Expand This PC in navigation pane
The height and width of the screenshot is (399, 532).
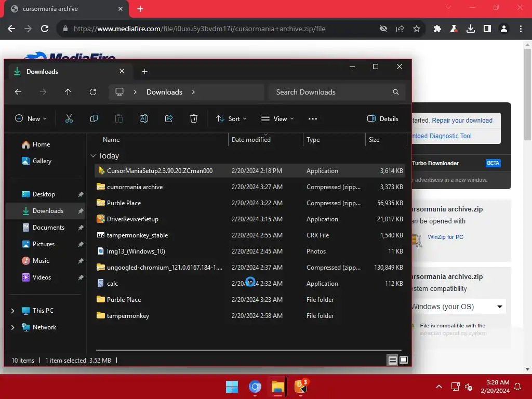(13, 311)
